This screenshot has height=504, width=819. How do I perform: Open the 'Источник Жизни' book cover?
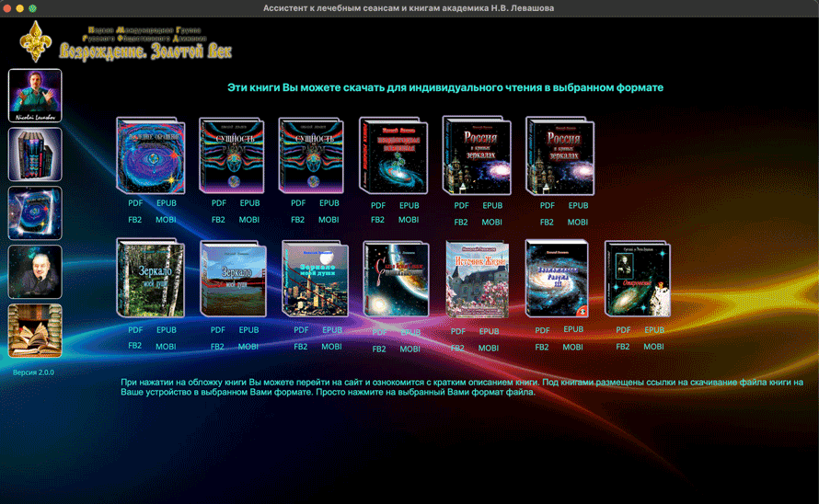[x=476, y=279]
